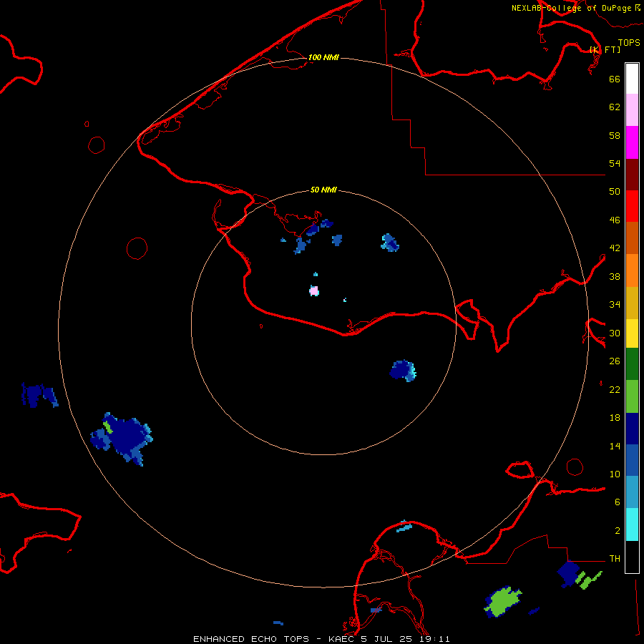
Task: Click the large navy echo cluster southwest of radar
Action: tap(124, 439)
